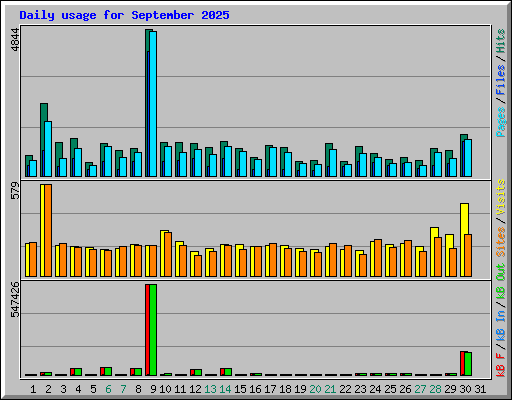Click the orange sites bar for day 29
This screenshot has height=400, width=512.
(453, 262)
